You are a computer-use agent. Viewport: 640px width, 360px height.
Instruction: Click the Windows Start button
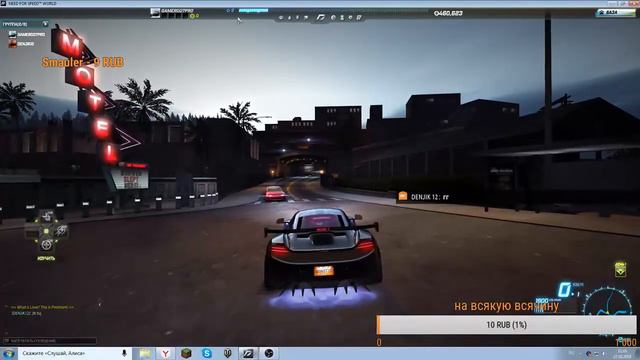(x=8, y=353)
